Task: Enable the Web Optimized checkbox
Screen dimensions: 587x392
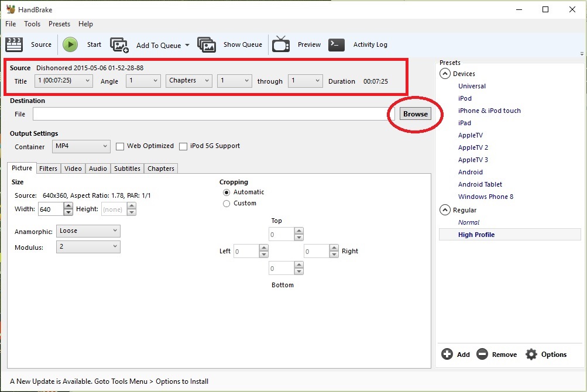Action: 120,146
